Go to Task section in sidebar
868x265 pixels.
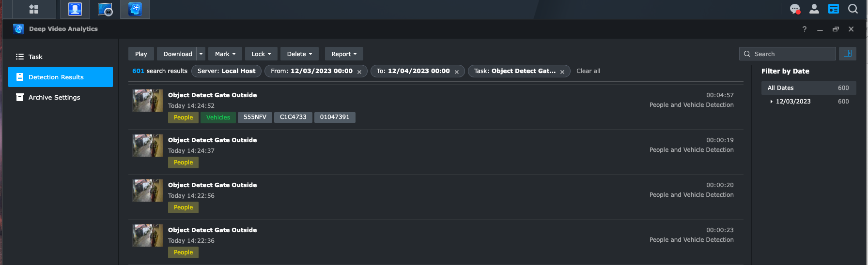pos(35,57)
